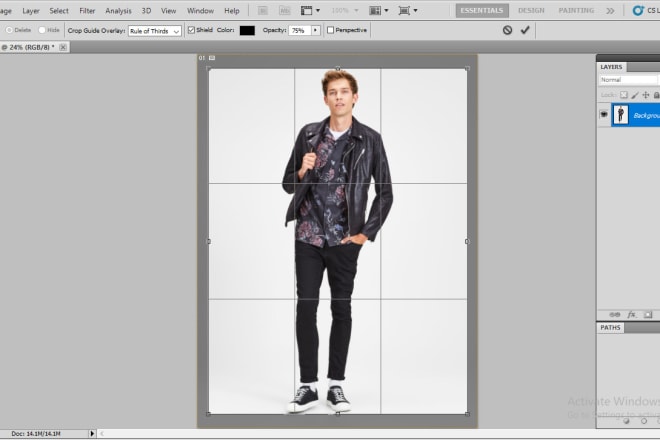Open the Filter menu
The image size is (660, 440).
pyautogui.click(x=87, y=11)
